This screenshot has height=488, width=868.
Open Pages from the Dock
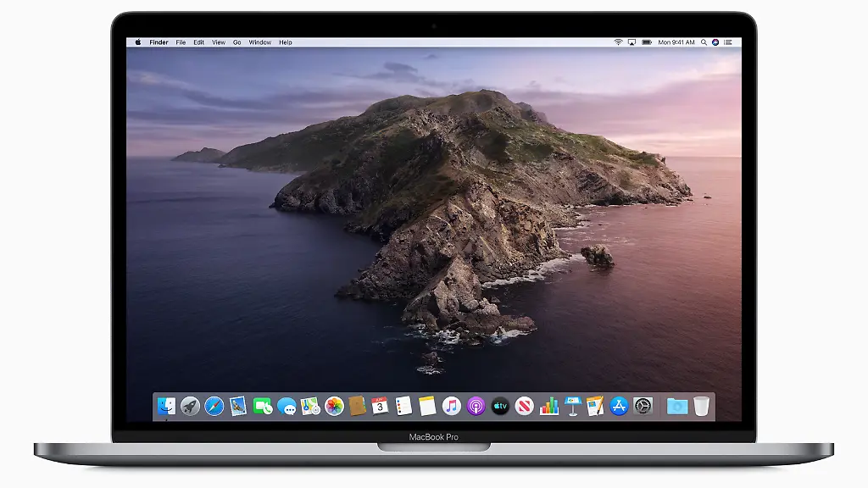pyautogui.click(x=594, y=405)
